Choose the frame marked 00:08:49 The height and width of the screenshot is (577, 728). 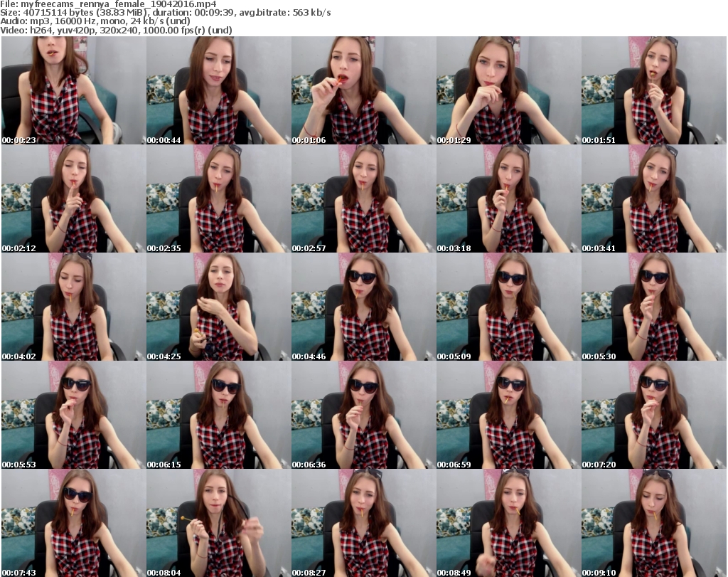tap(509, 523)
